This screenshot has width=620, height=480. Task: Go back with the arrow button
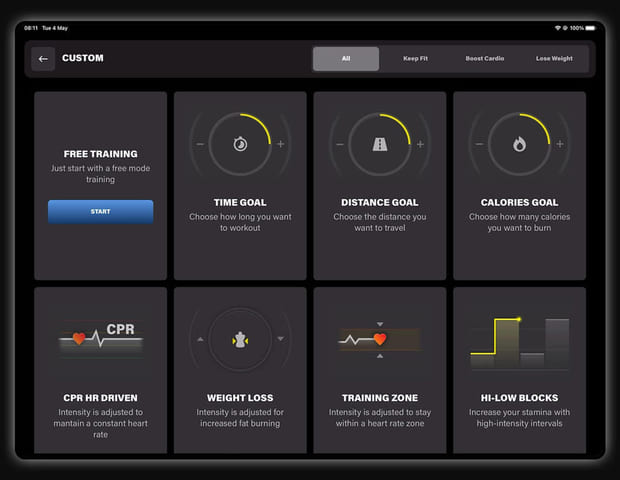coord(43,59)
